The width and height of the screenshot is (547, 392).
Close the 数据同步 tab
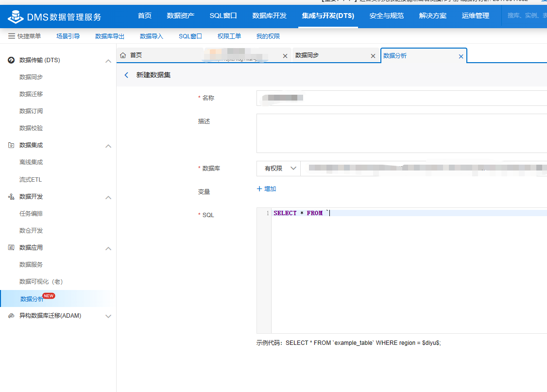pyautogui.click(x=373, y=56)
